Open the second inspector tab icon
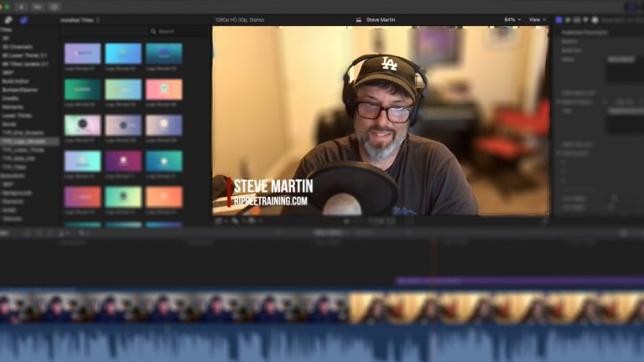The height and width of the screenshot is (362, 644). (x=569, y=20)
